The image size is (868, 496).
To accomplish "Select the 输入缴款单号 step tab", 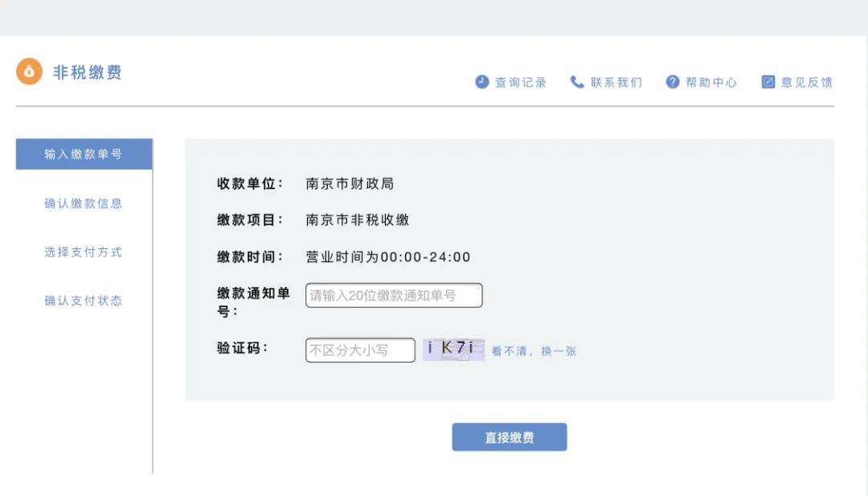I will (x=84, y=154).
